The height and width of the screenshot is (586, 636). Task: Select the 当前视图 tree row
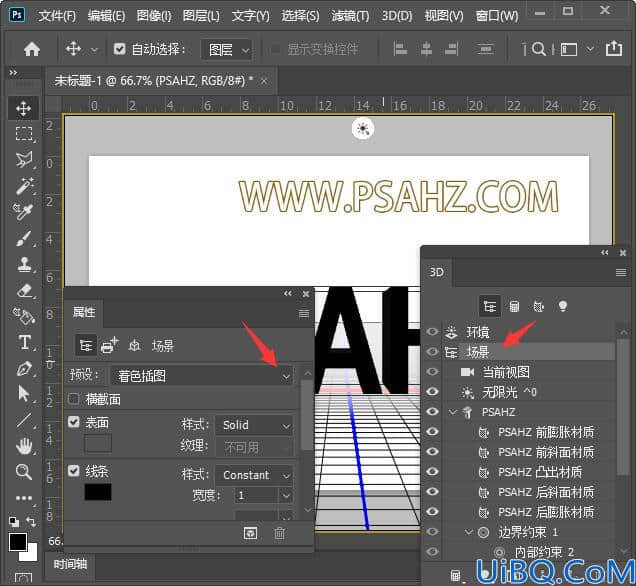click(529, 371)
